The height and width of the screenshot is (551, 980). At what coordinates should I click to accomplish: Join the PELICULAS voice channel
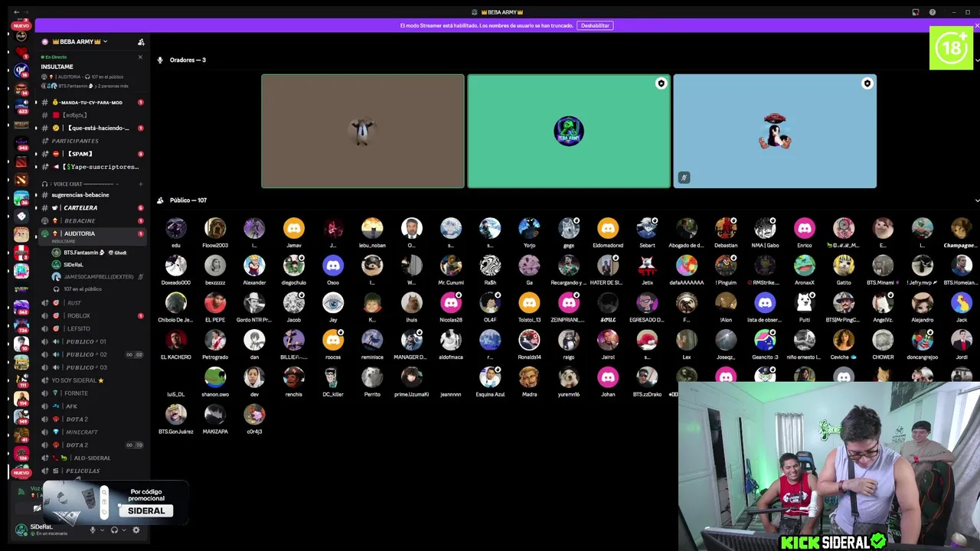tap(92, 471)
